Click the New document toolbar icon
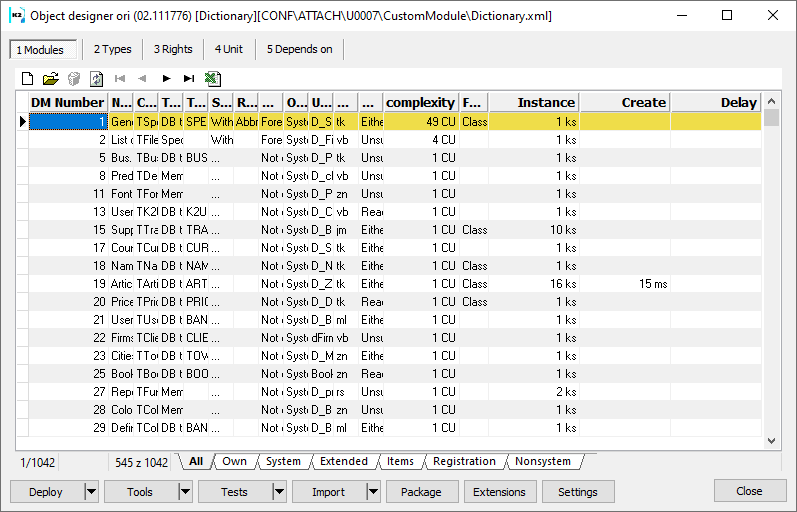This screenshot has height=512, width=797. pos(27,79)
